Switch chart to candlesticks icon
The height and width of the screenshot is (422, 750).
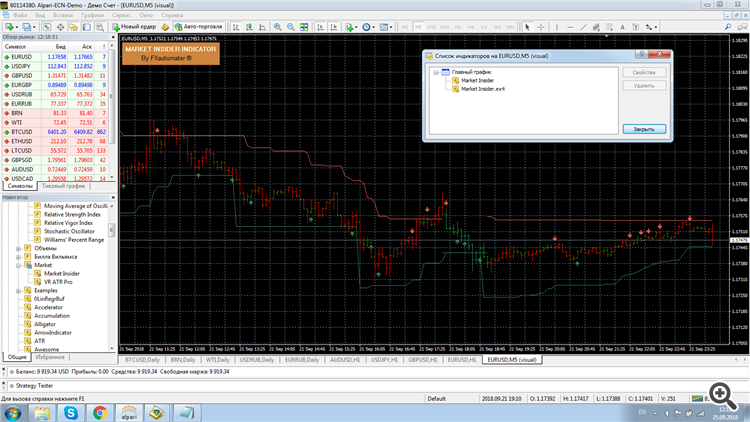[249, 27]
